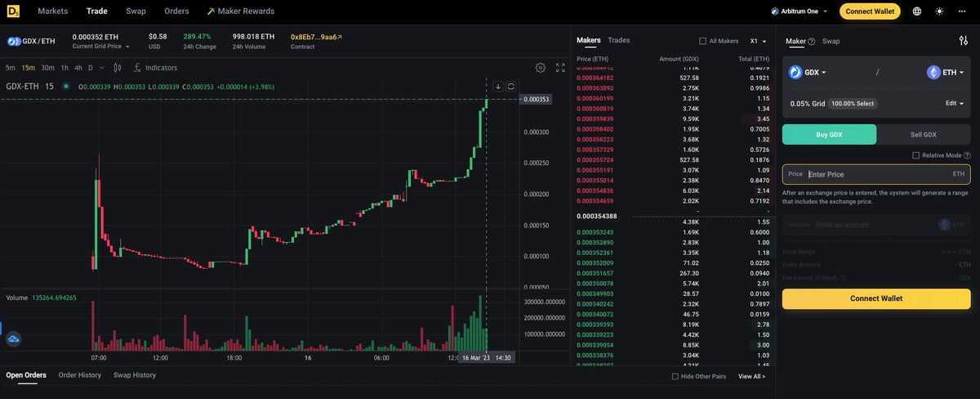Open candlestick chart style icon
The height and width of the screenshot is (399, 980).
[117, 68]
